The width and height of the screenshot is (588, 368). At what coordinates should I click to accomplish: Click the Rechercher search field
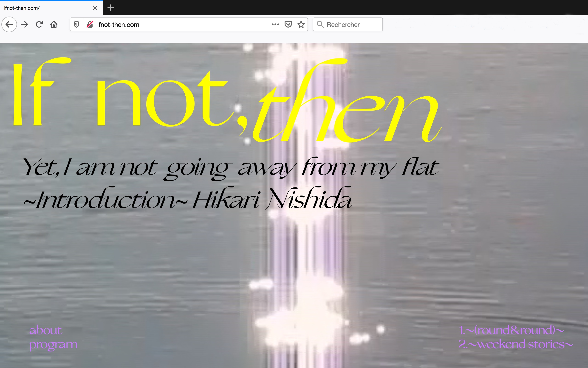point(348,24)
